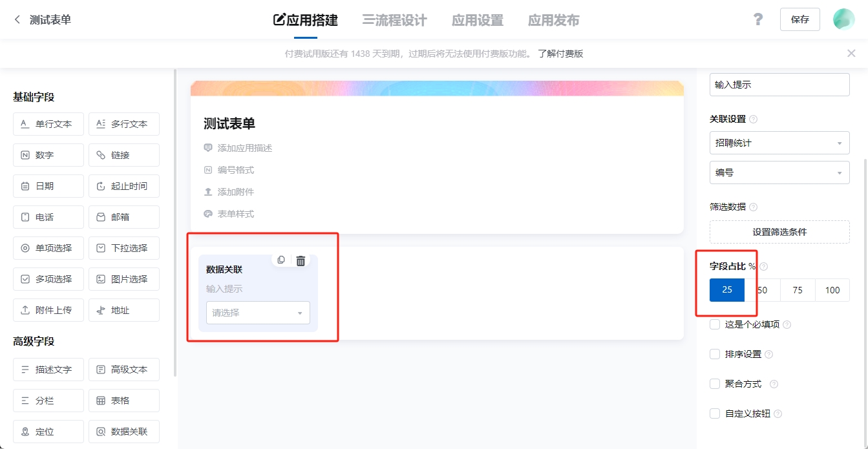Enable the 这是个必填项 checkbox
868x449 pixels.
[x=715, y=324]
